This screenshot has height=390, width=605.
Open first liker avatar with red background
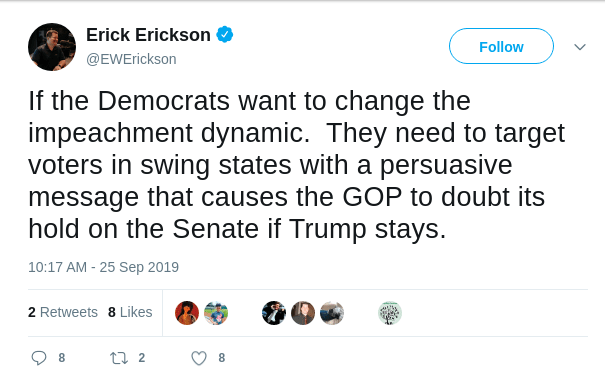[x=187, y=313]
